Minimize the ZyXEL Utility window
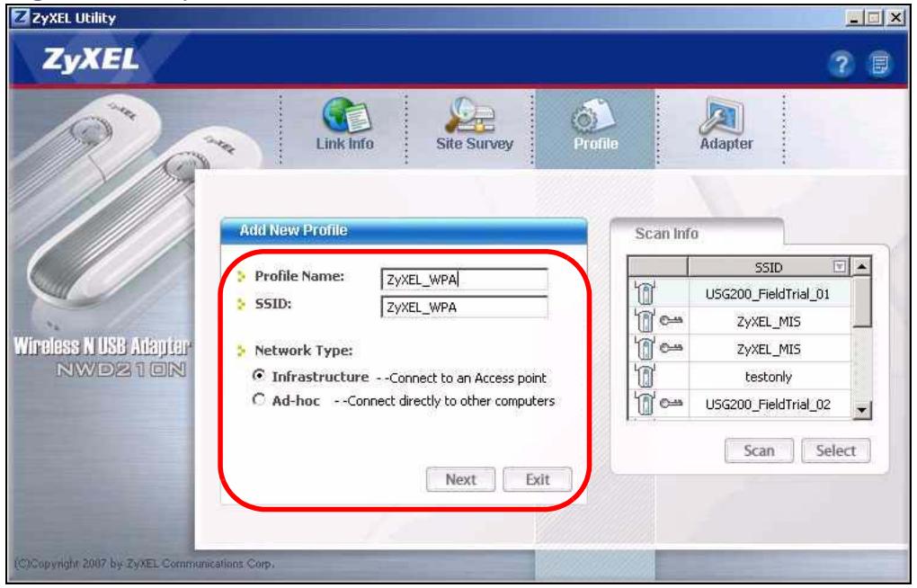The height and width of the screenshot is (588, 917). tap(854, 18)
